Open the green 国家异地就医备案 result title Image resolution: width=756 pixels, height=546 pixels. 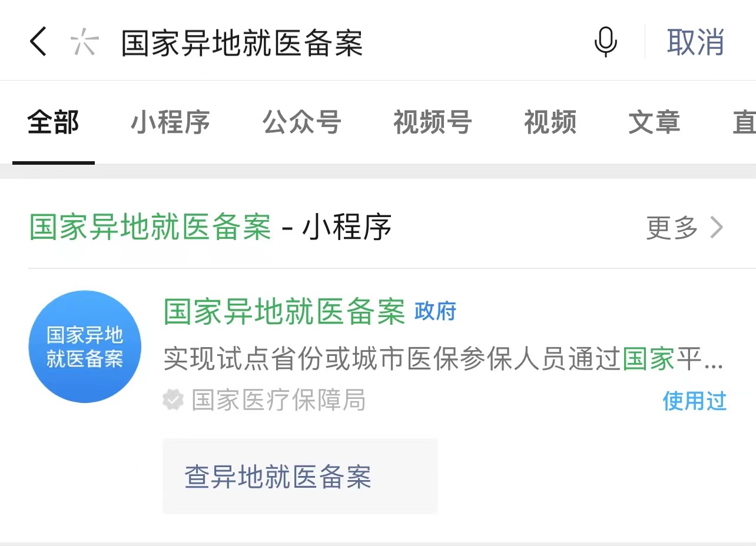coord(284,312)
